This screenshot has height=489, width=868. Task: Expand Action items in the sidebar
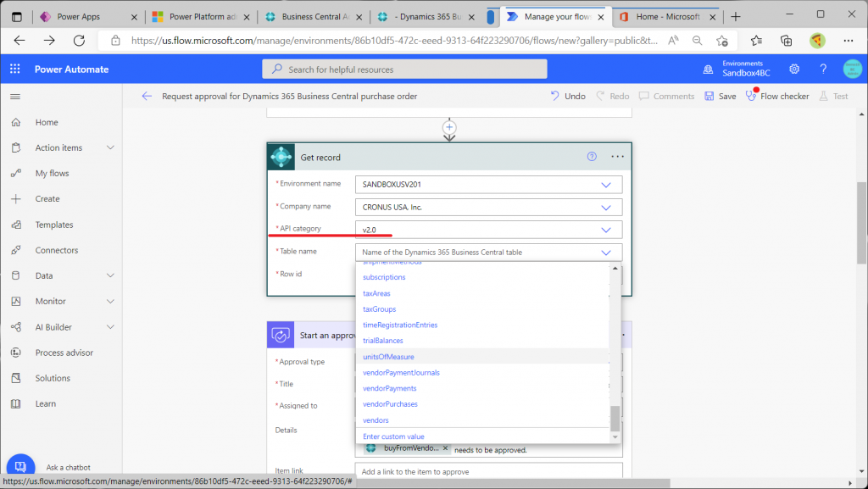point(110,147)
